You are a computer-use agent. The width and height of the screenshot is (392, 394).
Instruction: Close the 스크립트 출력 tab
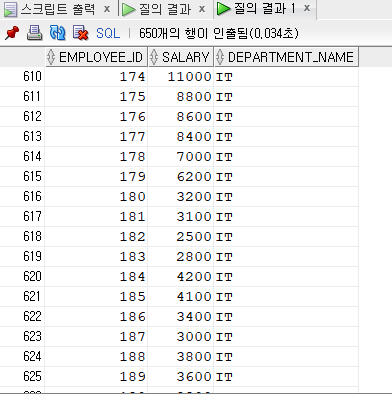tap(107, 9)
